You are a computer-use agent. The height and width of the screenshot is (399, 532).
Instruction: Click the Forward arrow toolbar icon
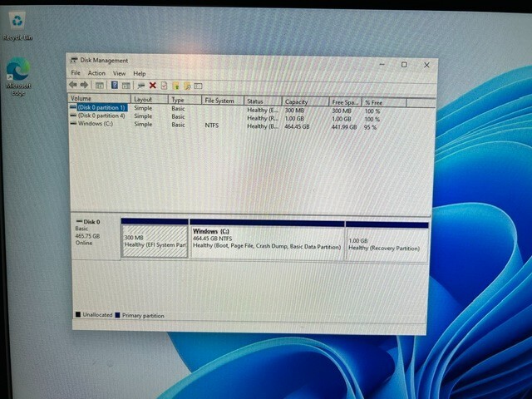[84, 85]
